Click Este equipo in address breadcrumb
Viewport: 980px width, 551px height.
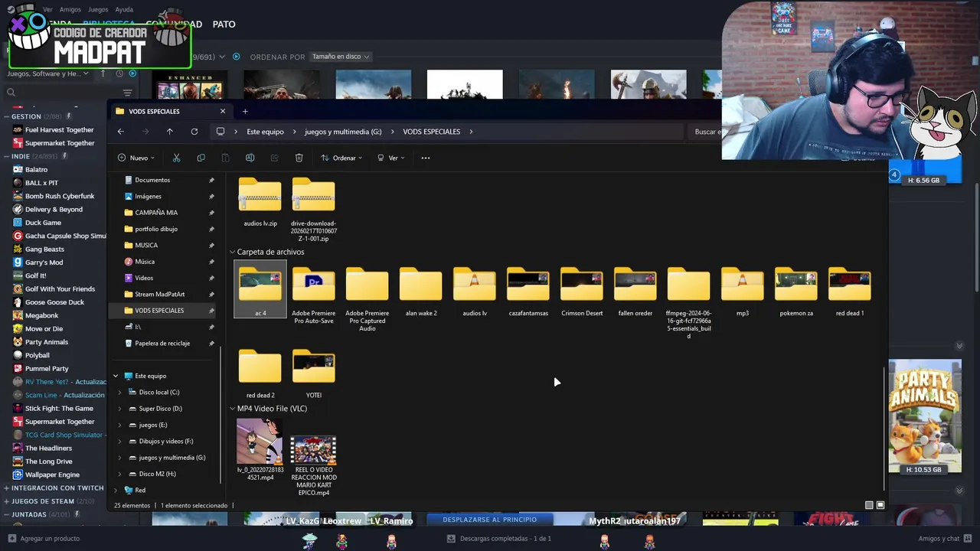pos(265,132)
